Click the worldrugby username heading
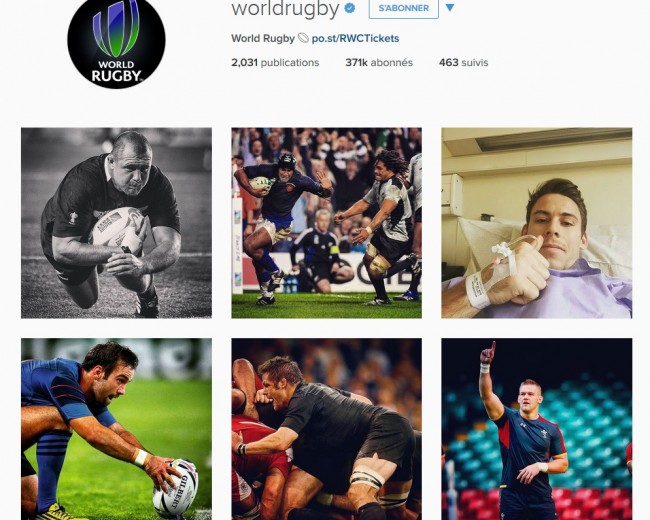This screenshot has height=520, width=650. tap(285, 9)
